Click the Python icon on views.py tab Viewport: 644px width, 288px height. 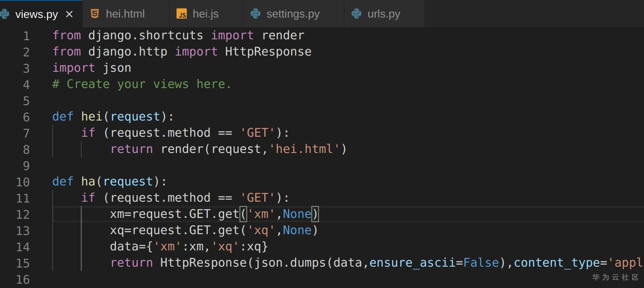click(x=4, y=14)
